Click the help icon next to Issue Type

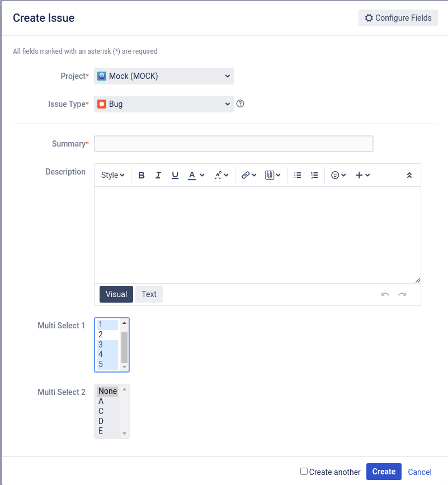240,103
